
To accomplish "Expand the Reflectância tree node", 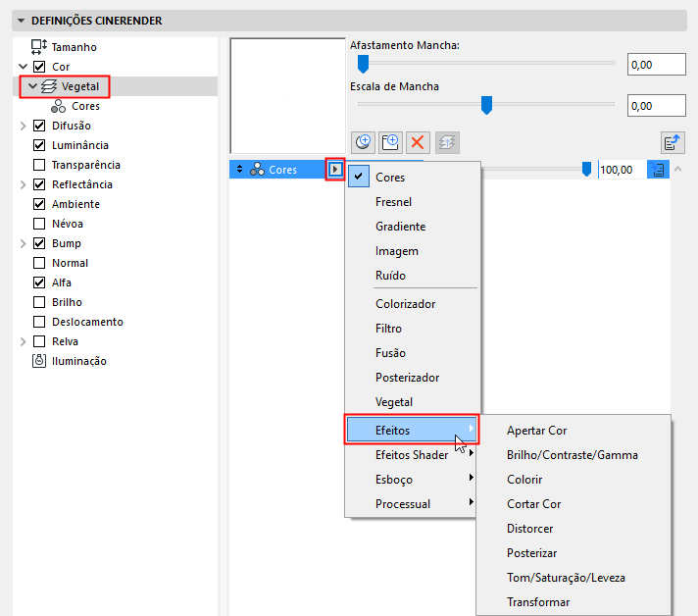I will pyautogui.click(x=24, y=184).
